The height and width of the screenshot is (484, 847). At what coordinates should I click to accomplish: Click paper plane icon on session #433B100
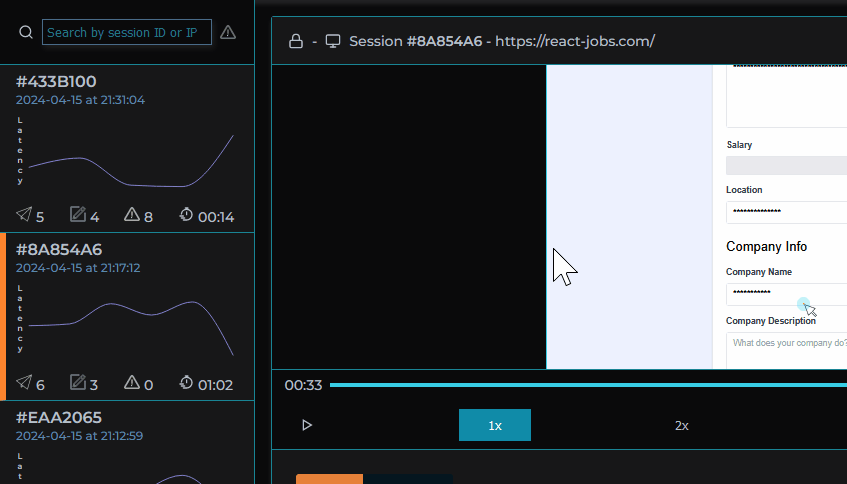(x=24, y=215)
